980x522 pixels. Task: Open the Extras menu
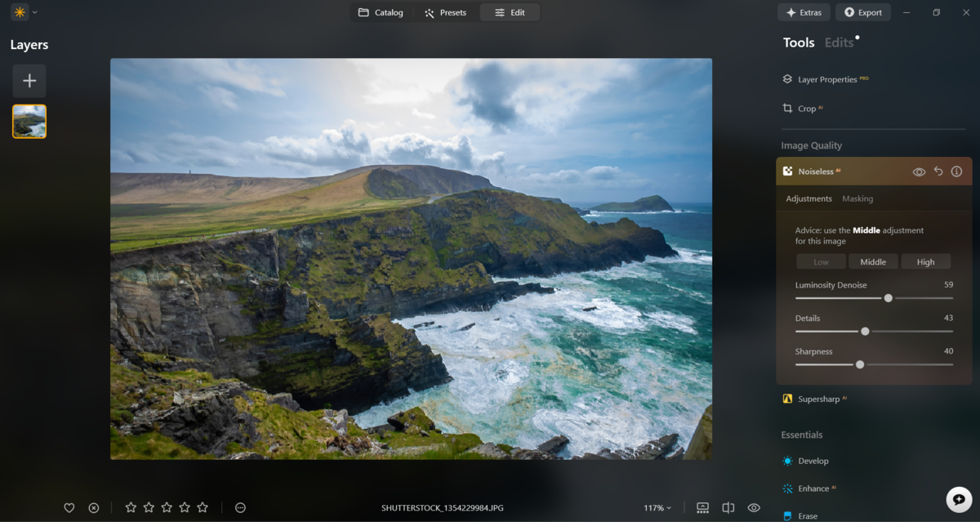[x=804, y=12]
